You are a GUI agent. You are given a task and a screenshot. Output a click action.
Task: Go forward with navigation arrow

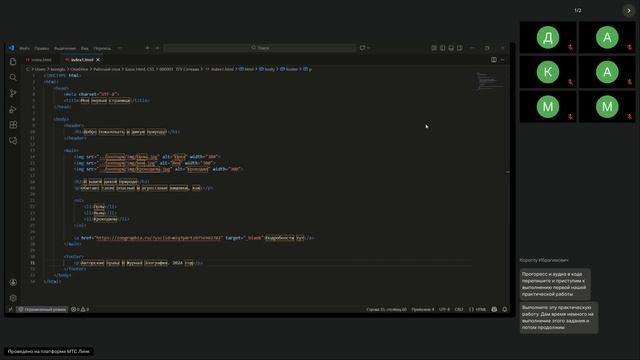(x=157, y=48)
